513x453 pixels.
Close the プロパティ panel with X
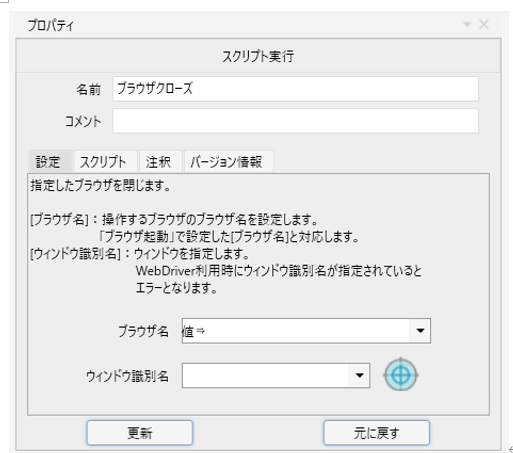point(484,24)
